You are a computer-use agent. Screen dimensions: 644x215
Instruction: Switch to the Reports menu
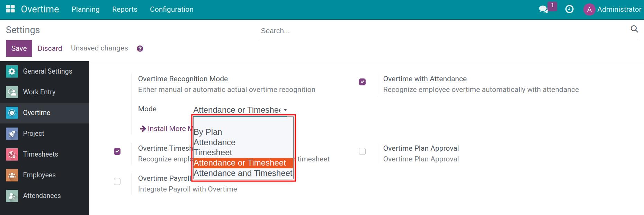pos(125,9)
